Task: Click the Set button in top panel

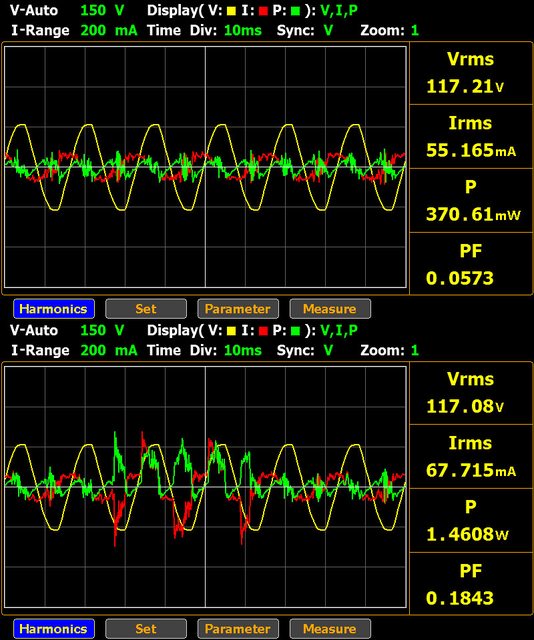Action: [146, 309]
